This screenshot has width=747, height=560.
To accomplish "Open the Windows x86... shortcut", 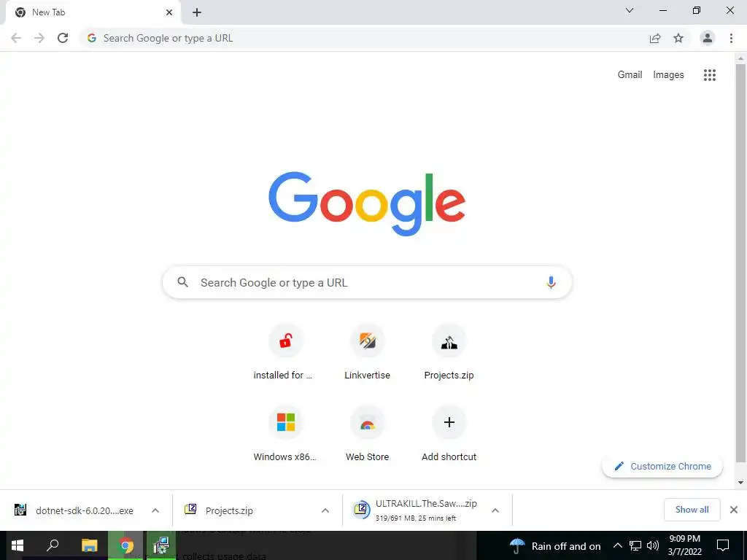I will click(285, 434).
